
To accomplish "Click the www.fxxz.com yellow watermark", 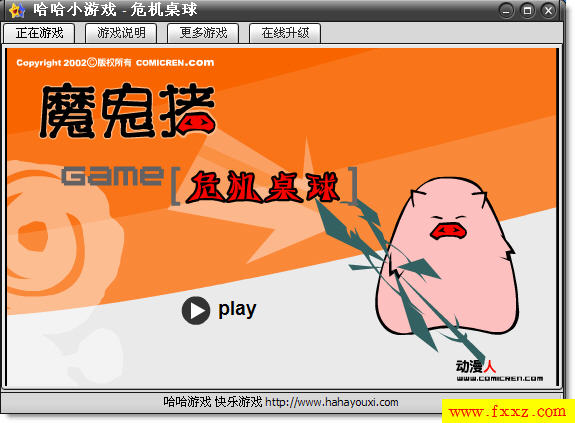I will coord(508,411).
